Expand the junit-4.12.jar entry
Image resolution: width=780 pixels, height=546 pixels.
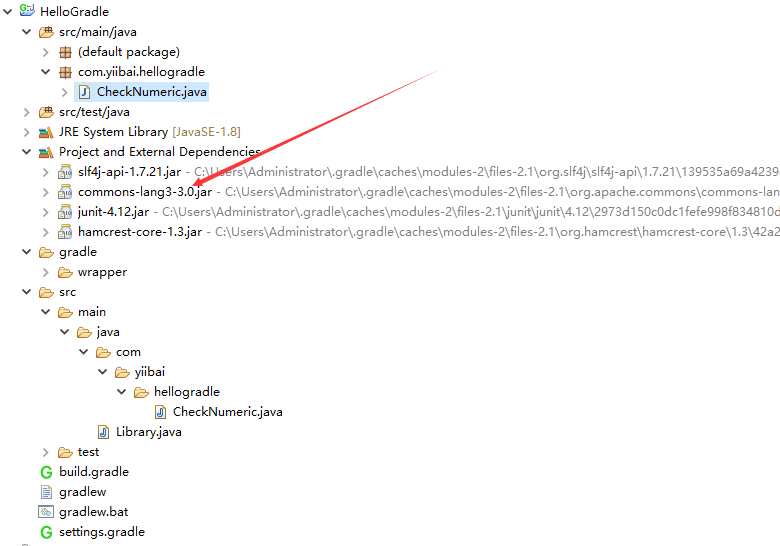click(46, 212)
